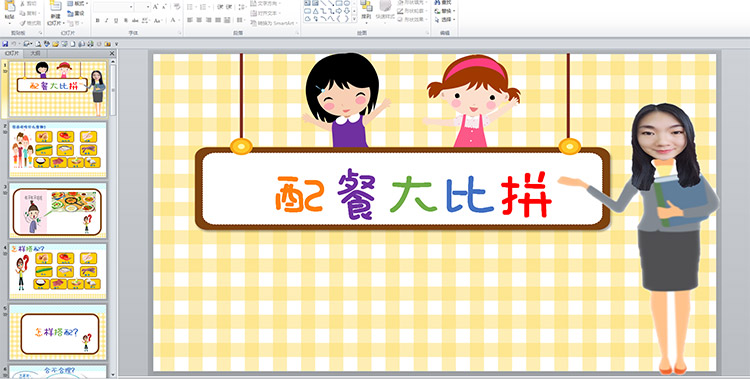Click the Bold formatting icon
750x379 pixels.
(98, 21)
